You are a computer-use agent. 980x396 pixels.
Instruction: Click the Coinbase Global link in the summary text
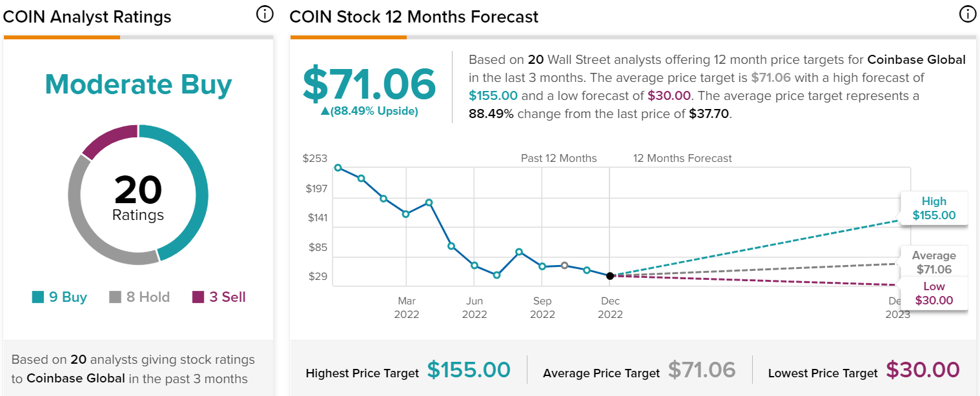(x=916, y=59)
